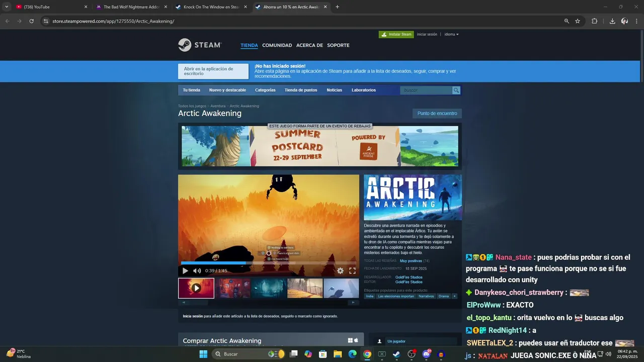Screen dimensions: 644x362
Task: Open a new Chrome tab
Action: pos(337,7)
